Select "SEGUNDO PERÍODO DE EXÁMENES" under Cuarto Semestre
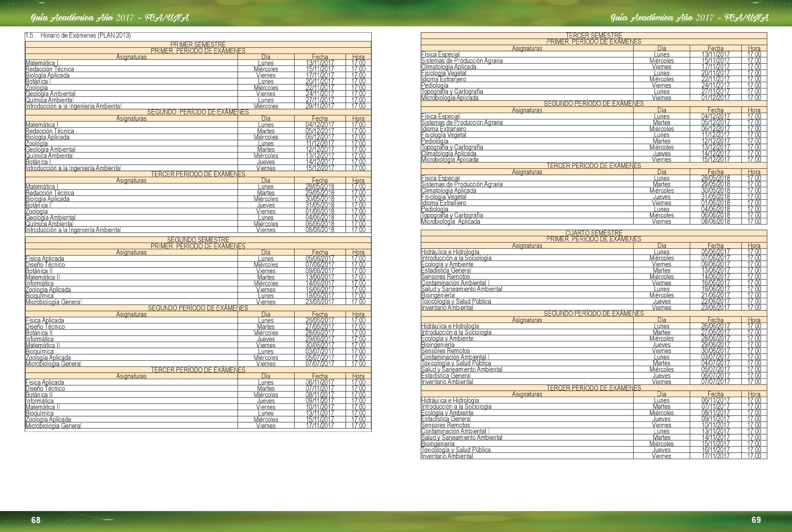 point(594,314)
